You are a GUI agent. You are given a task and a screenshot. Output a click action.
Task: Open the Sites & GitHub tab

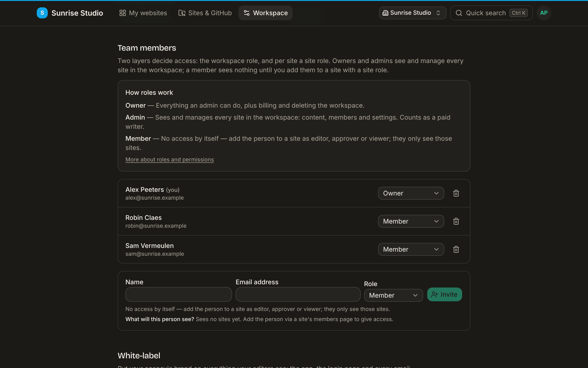click(x=205, y=13)
